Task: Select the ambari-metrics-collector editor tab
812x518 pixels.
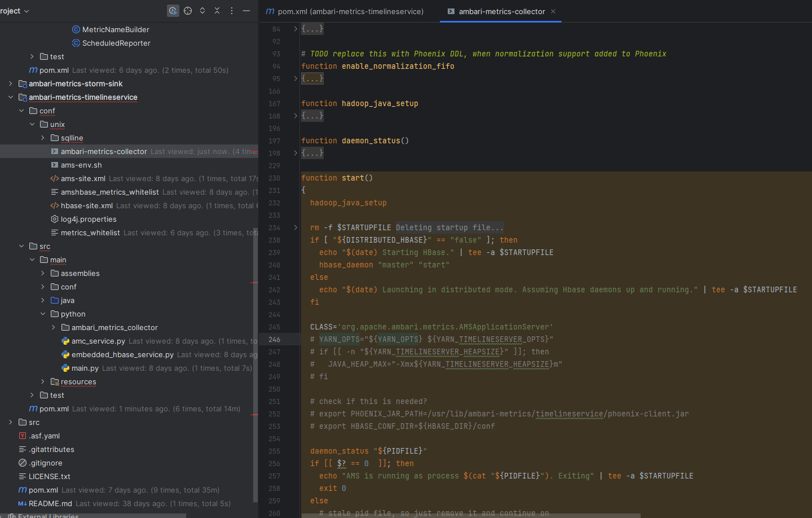Action: pyautogui.click(x=502, y=11)
